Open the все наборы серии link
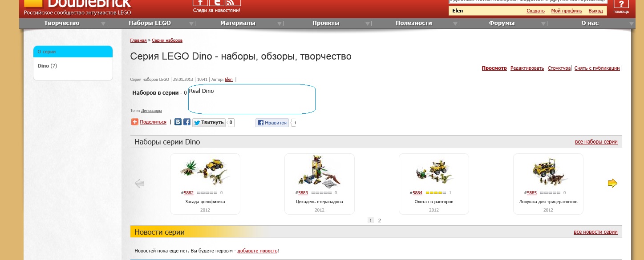The image size is (644, 260). (596, 142)
